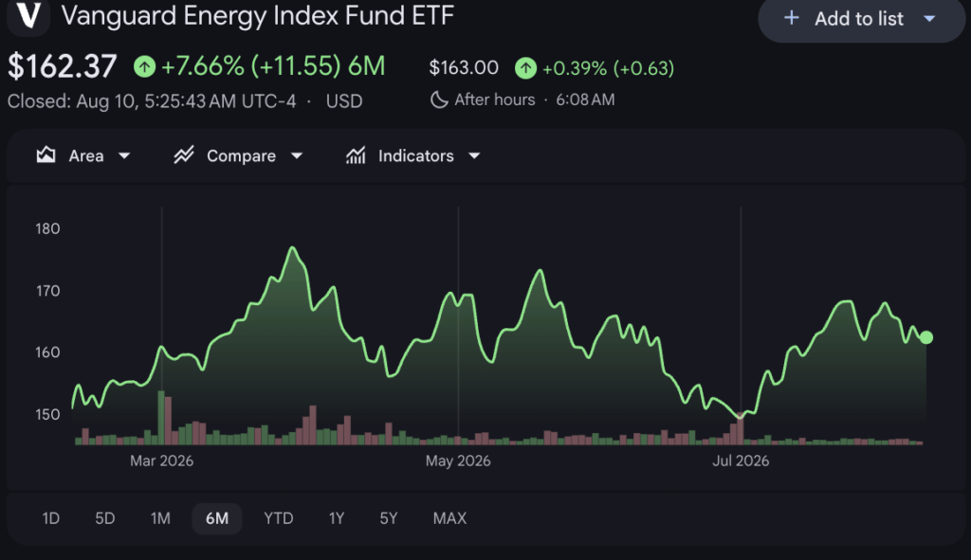The height and width of the screenshot is (560, 971).
Task: Click the after-hours green up-arrow icon
Action: [x=525, y=68]
